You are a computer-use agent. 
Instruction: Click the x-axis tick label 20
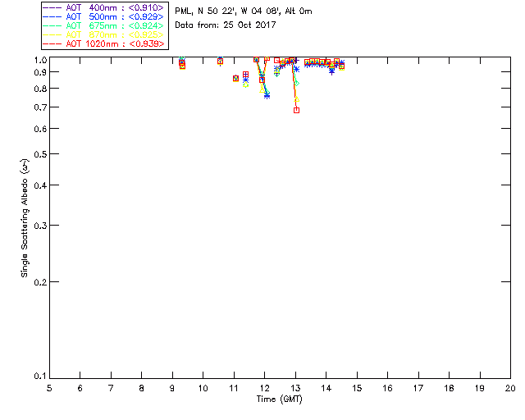[510, 388]
